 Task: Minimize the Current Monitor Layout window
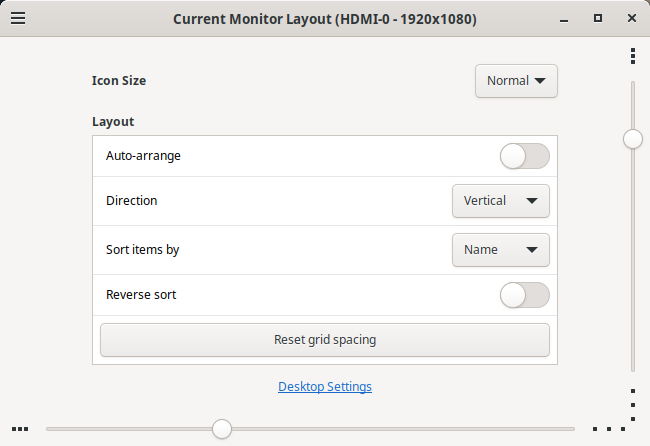point(565,18)
